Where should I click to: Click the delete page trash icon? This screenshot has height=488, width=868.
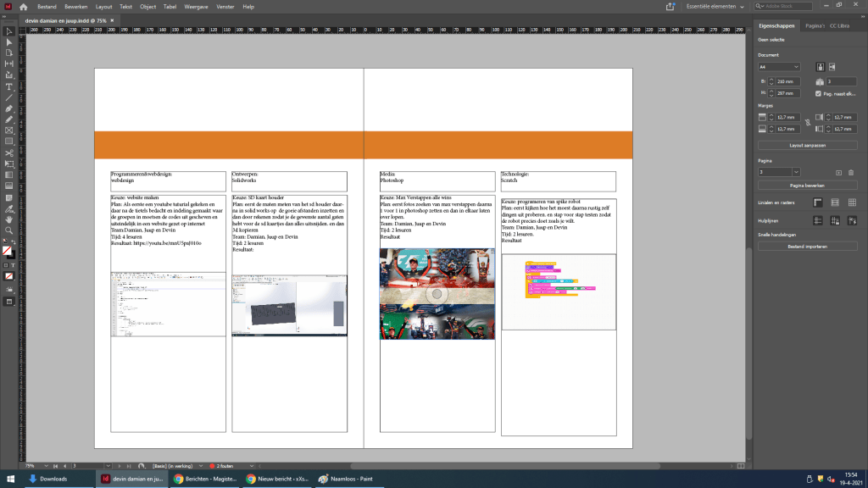point(852,172)
